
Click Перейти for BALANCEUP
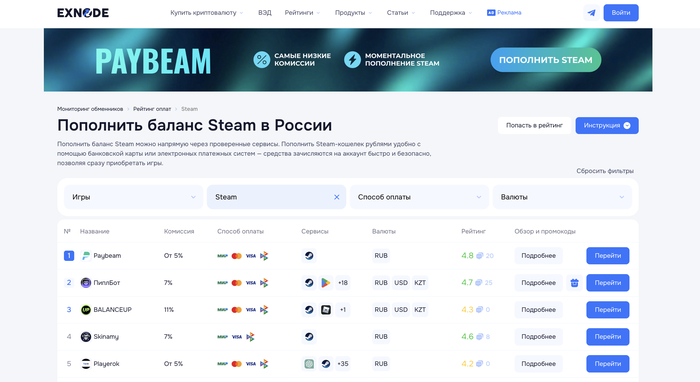608,310
